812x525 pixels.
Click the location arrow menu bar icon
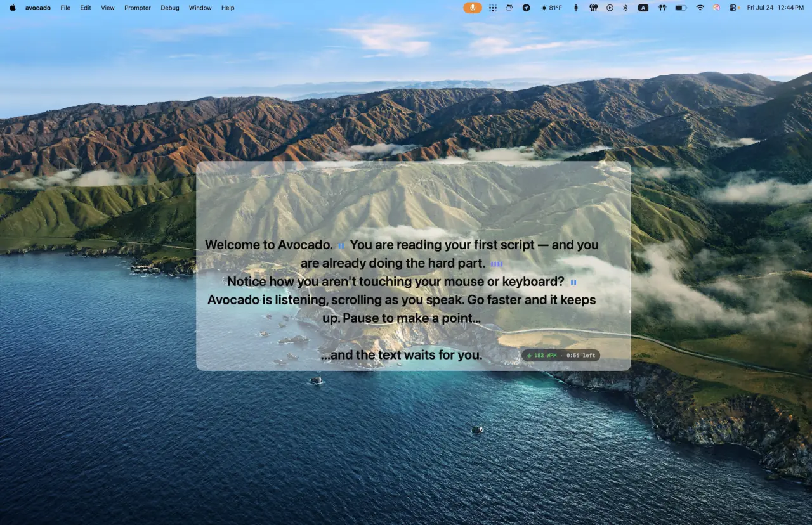pos(526,8)
